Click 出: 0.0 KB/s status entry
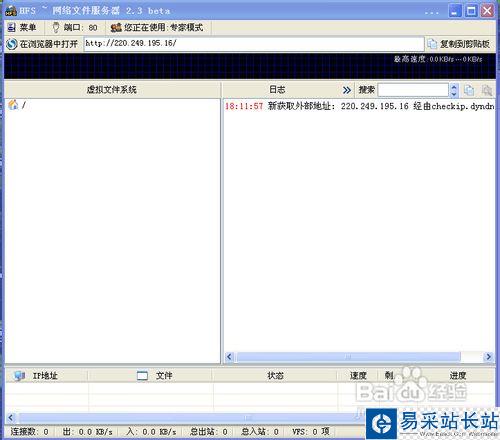 click(x=88, y=432)
